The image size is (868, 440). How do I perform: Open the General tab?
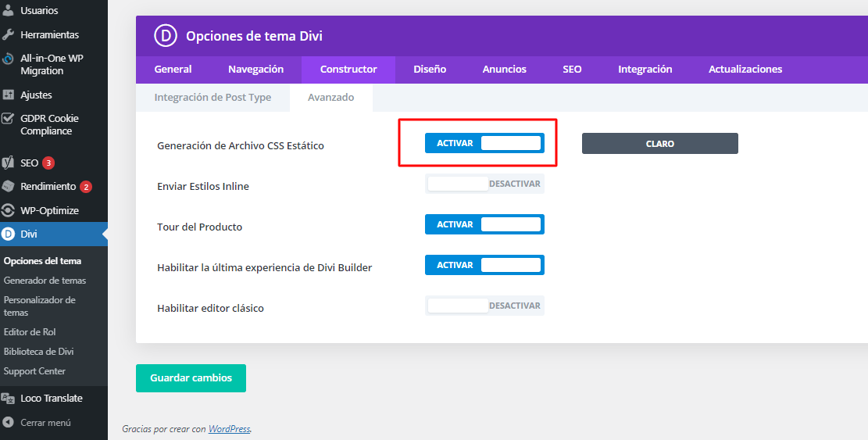coord(173,70)
